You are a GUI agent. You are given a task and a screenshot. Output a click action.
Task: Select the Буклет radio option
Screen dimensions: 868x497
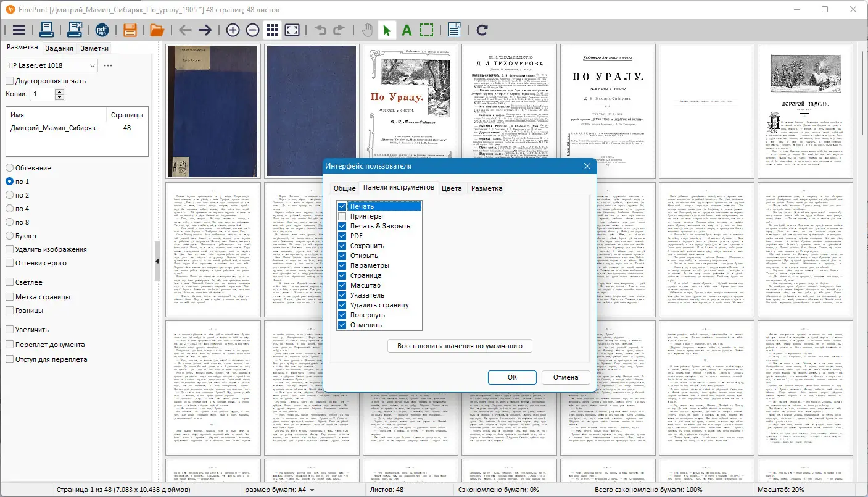coord(10,236)
